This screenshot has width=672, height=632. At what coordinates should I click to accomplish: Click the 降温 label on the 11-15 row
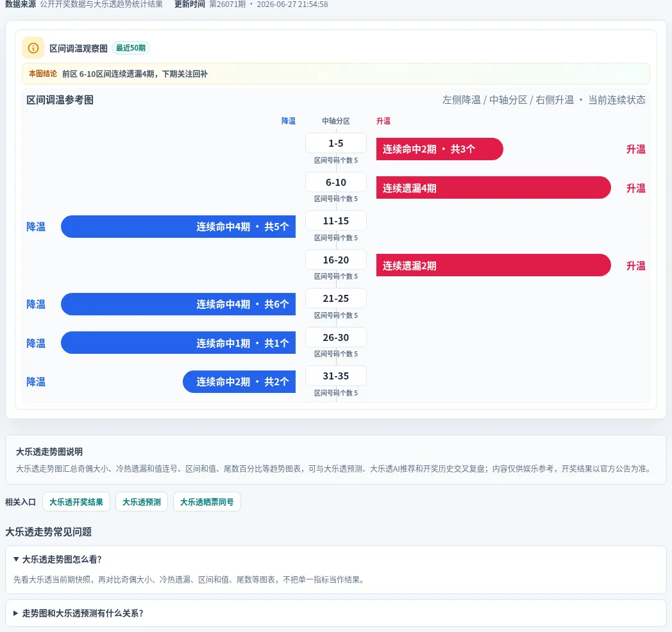tap(36, 227)
